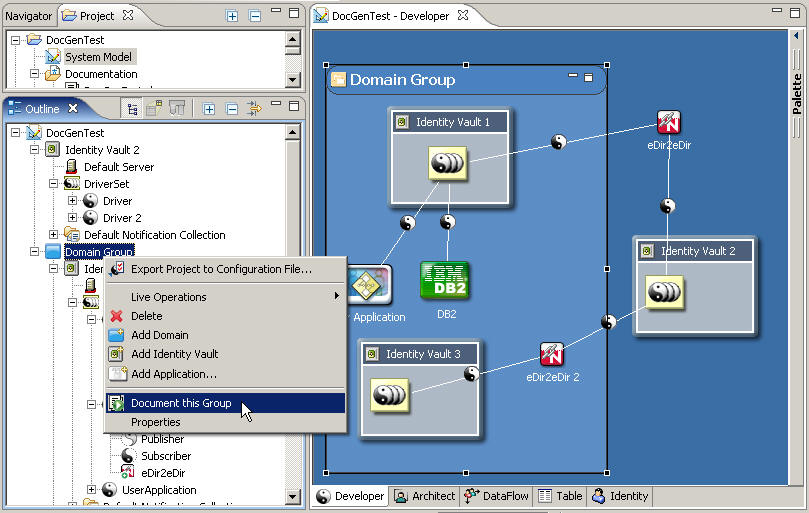Choose Export Project to Configuration File
Viewport: 809px width, 513px height.
click(225, 269)
